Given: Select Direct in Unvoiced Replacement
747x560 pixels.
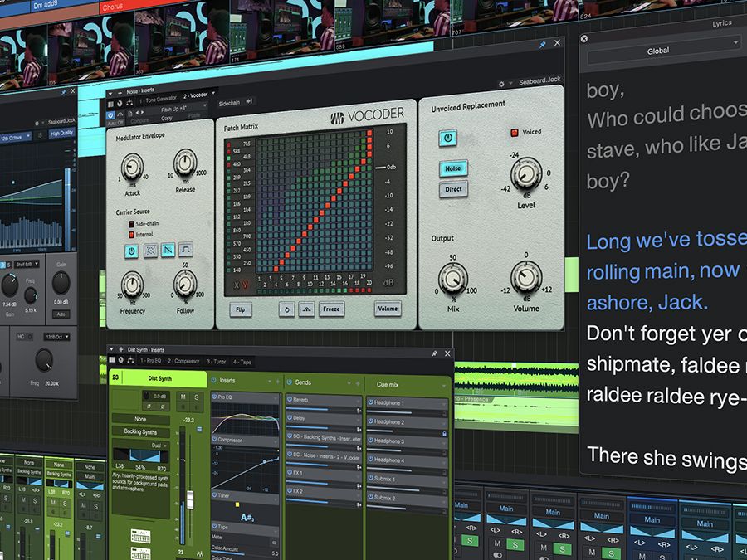Looking at the screenshot, I should [453, 189].
